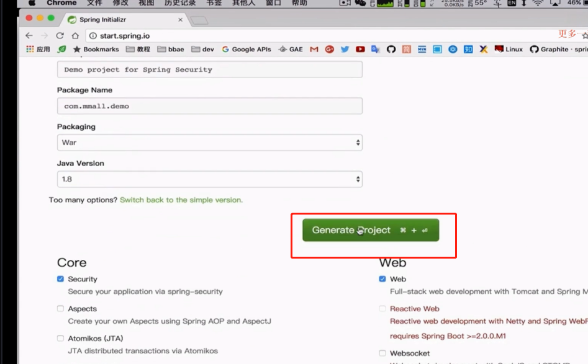Open the dev bookmark folder
The image size is (588, 364).
(202, 49)
